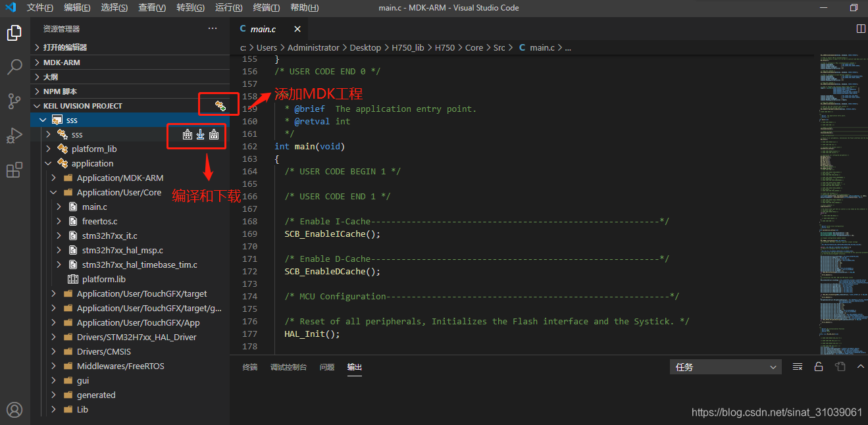Click the Core breadcrumb segment
The height and width of the screenshot is (425, 868).
point(474,47)
